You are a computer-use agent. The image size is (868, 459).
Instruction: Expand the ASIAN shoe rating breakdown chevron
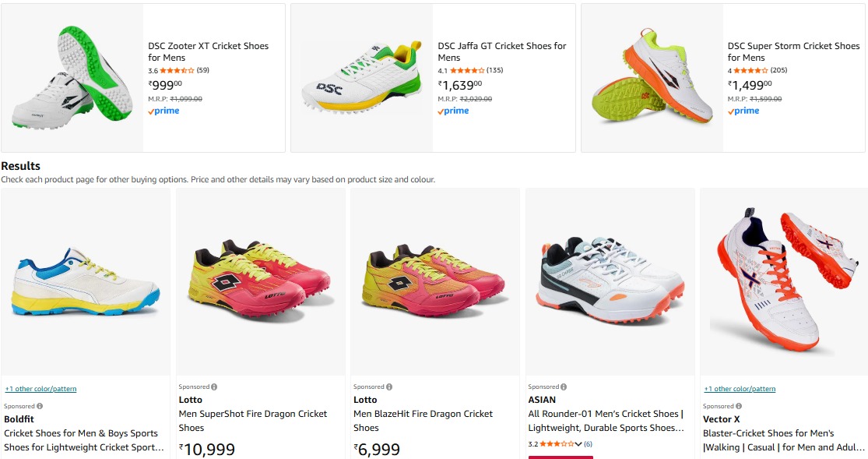(578, 444)
